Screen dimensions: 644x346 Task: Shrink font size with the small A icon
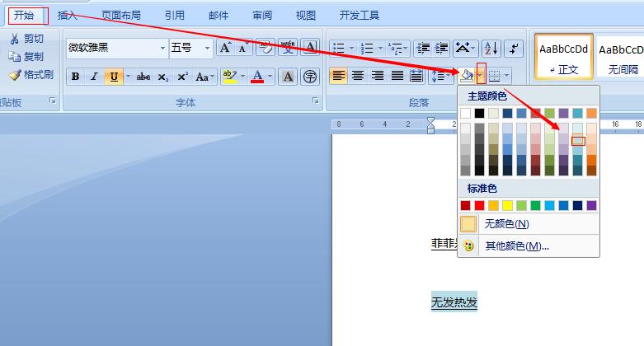[242, 48]
